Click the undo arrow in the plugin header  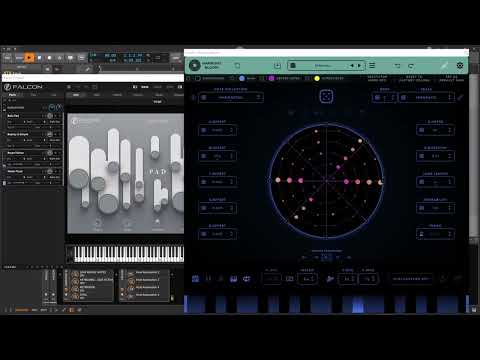397,66
